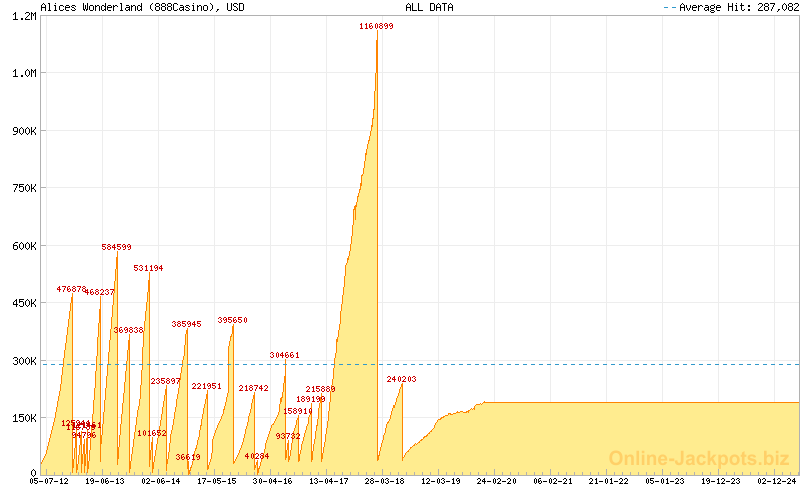Select the 24-02-20 date marker

pos(497,481)
